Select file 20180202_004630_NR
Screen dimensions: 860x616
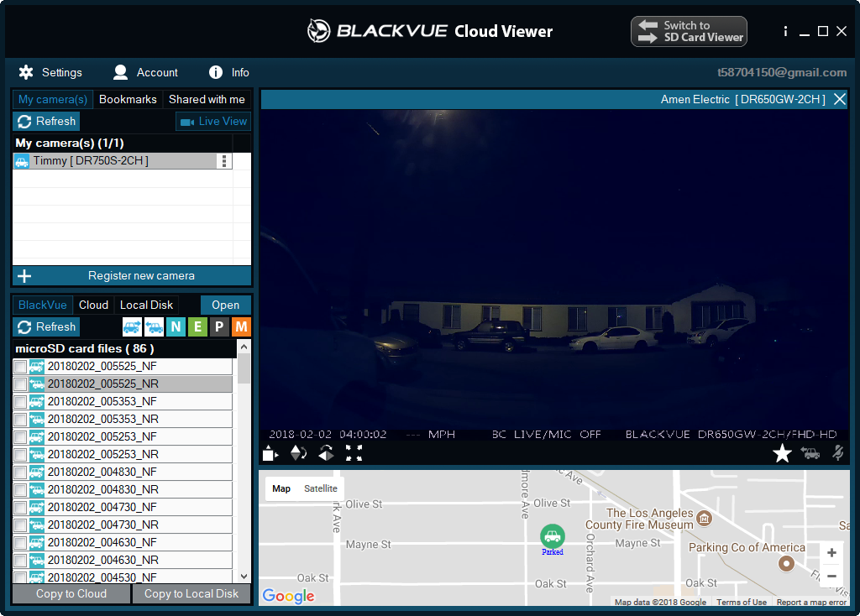pyautogui.click(x=123, y=560)
